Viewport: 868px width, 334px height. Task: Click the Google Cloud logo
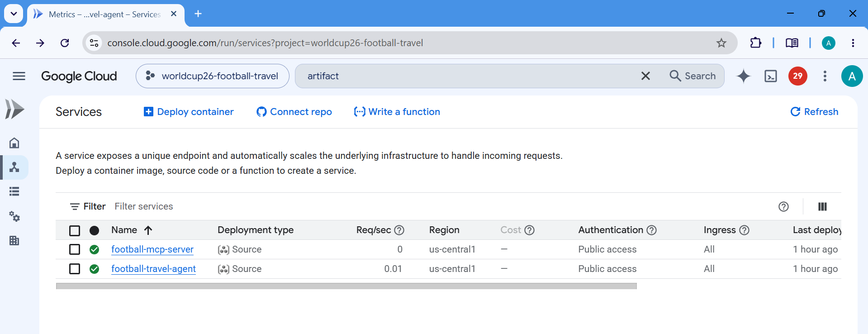pyautogui.click(x=79, y=76)
